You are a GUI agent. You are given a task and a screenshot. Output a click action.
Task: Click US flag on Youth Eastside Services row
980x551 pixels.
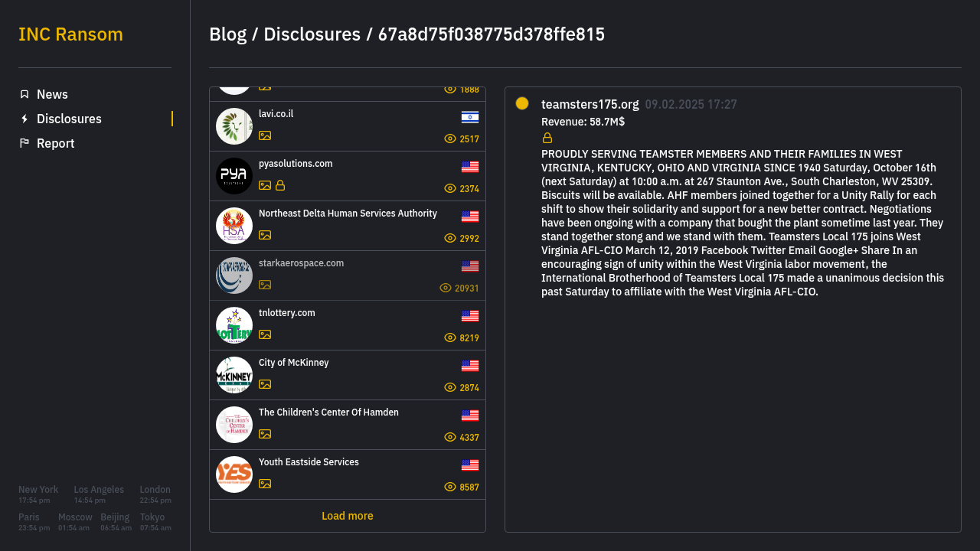point(470,465)
